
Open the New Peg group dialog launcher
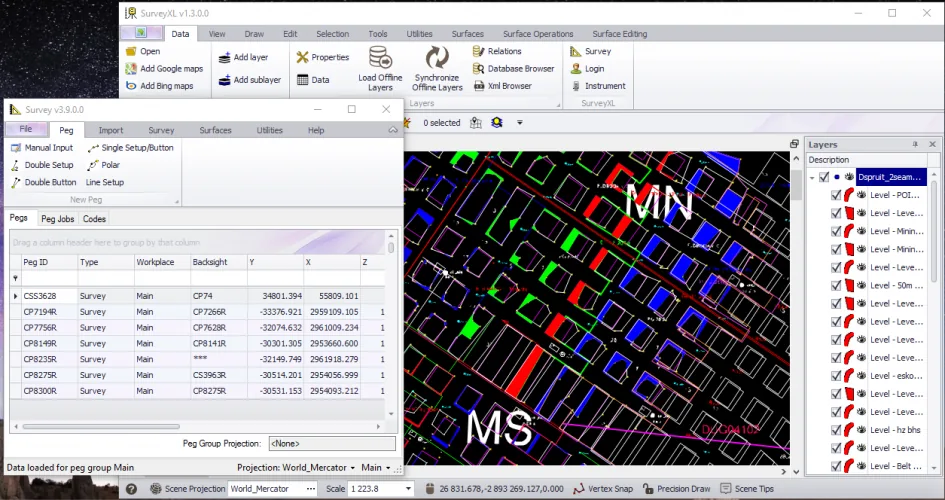coord(177,201)
